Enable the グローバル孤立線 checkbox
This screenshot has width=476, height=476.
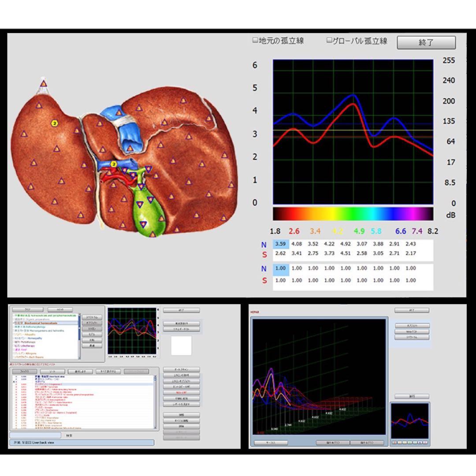[329, 40]
